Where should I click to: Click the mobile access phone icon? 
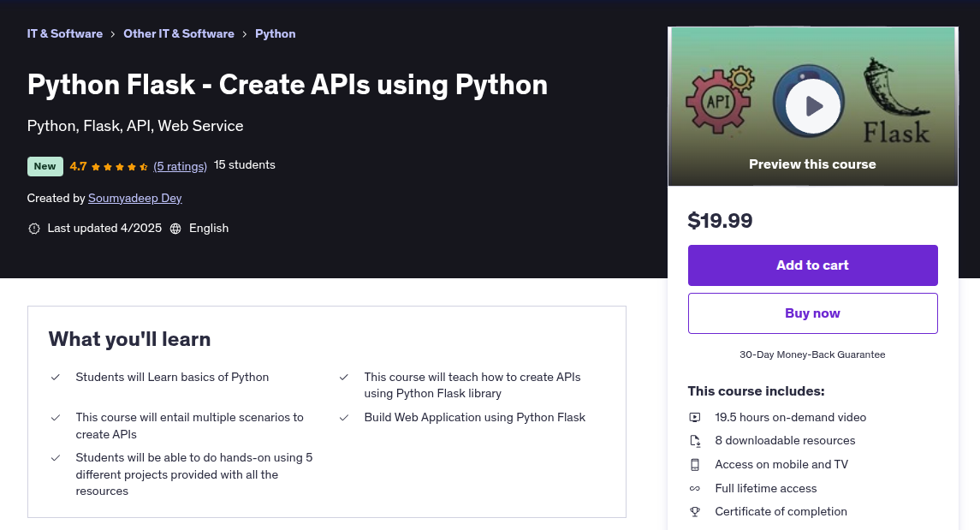coord(695,464)
